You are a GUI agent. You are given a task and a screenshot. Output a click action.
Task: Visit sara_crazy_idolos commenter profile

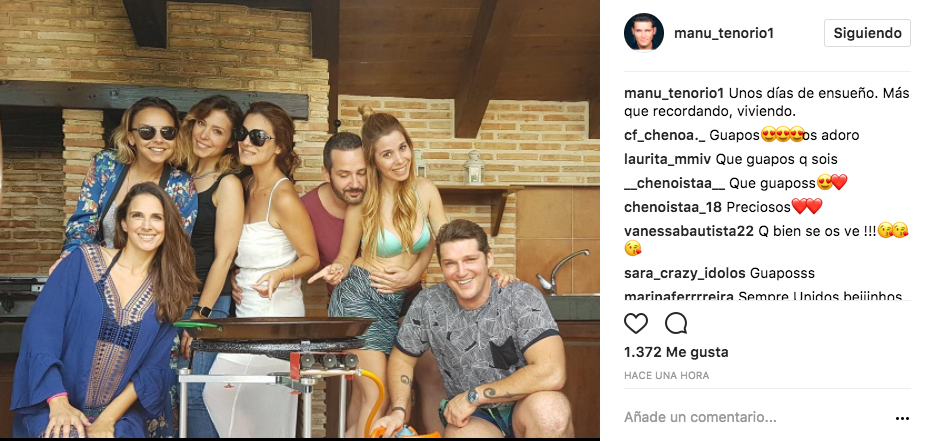pyautogui.click(x=685, y=273)
